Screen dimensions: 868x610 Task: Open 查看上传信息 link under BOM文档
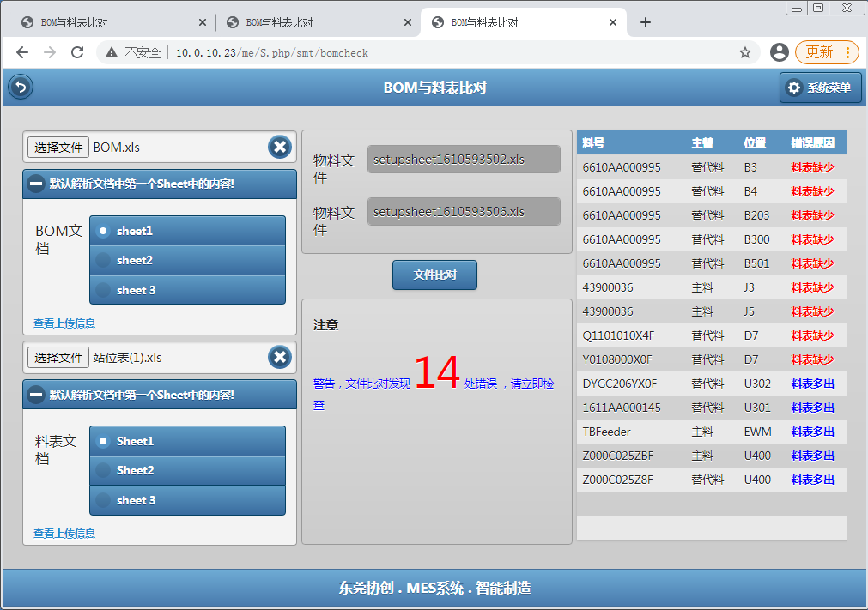pos(64,323)
